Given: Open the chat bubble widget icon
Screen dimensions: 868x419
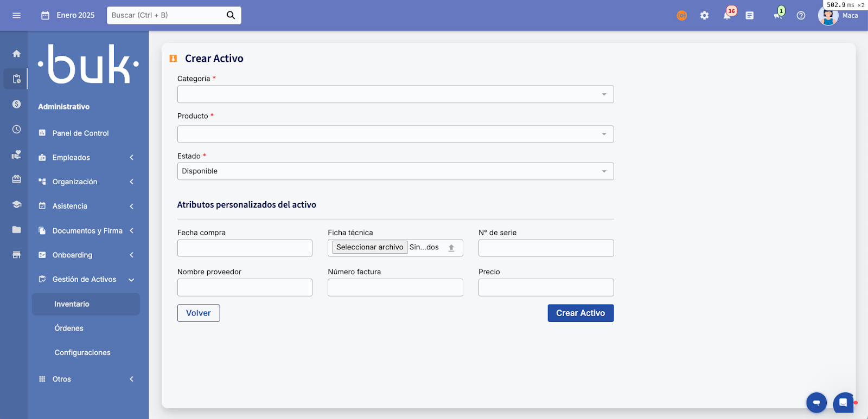Looking at the screenshot, I should (x=843, y=402).
